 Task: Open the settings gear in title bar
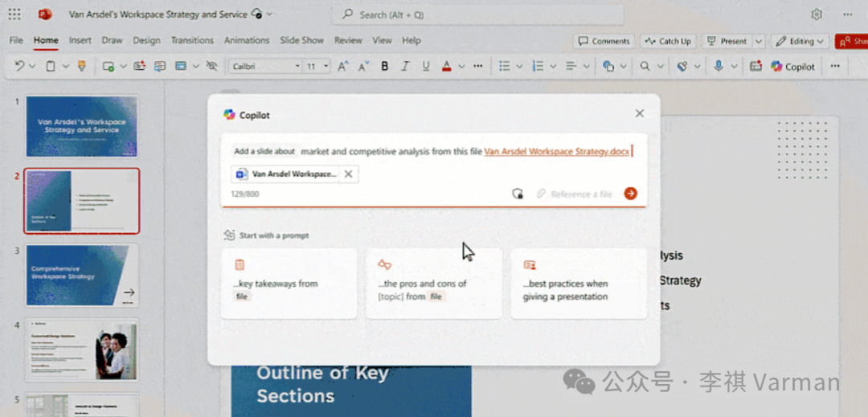[817, 15]
